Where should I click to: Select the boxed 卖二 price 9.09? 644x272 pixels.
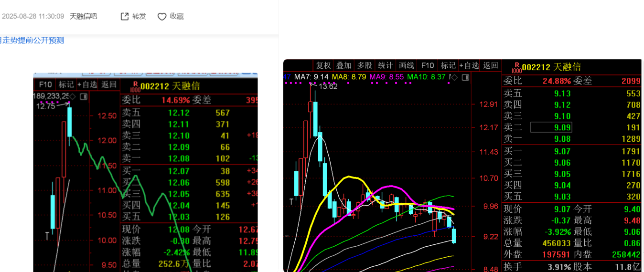tap(551, 127)
